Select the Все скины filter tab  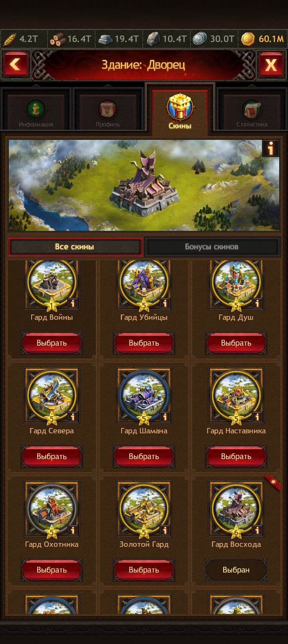(75, 246)
